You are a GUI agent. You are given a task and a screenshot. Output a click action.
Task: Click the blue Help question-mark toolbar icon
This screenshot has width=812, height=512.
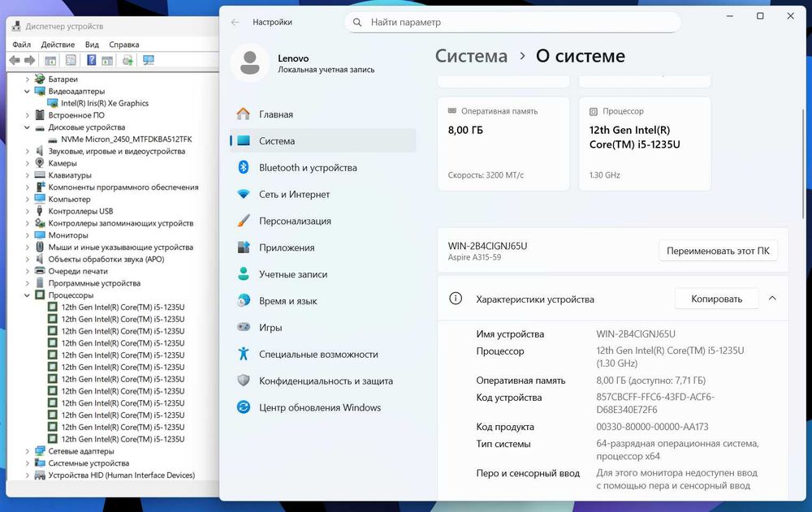point(91,61)
